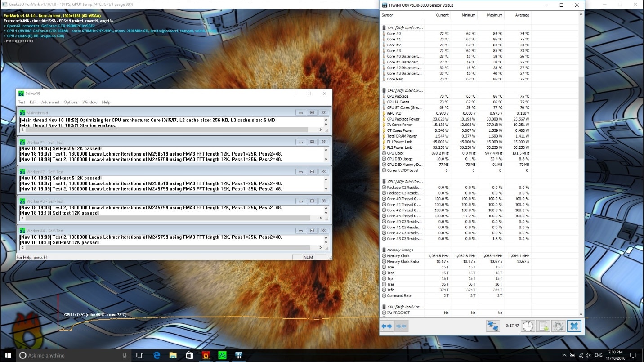Open the Advanced menu in Prime95
Screen dimensions: 644x362
tap(50, 102)
